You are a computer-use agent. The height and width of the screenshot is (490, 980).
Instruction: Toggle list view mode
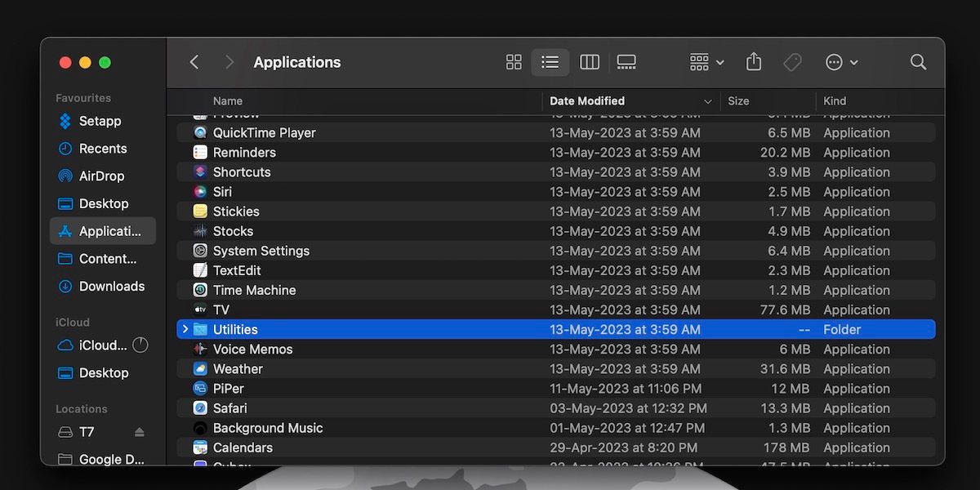tap(550, 62)
